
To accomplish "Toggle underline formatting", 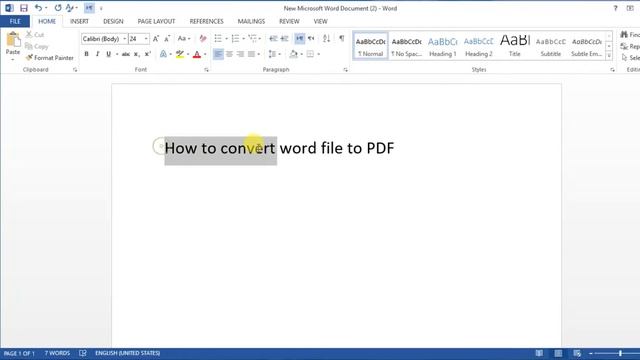I will click(108, 54).
